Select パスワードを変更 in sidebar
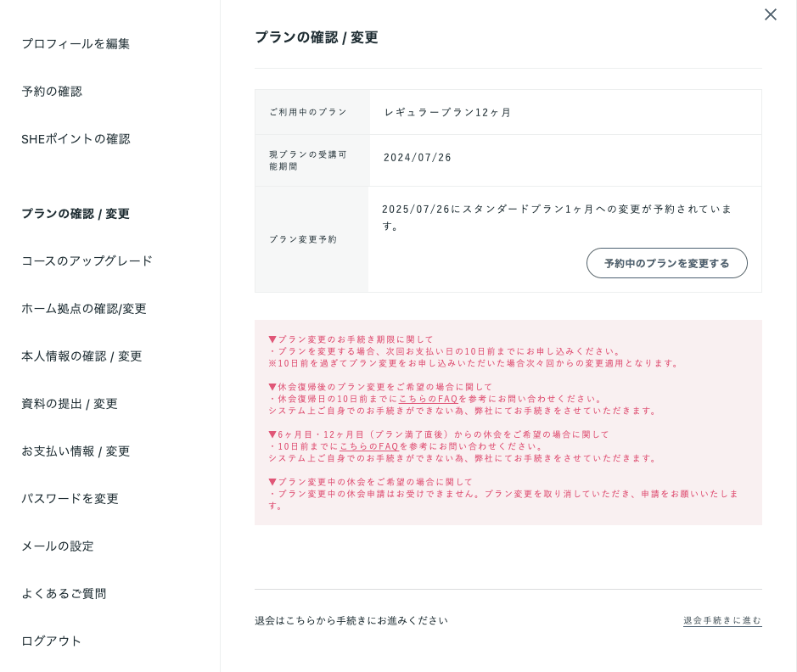Image resolution: width=797 pixels, height=672 pixels. [70, 498]
